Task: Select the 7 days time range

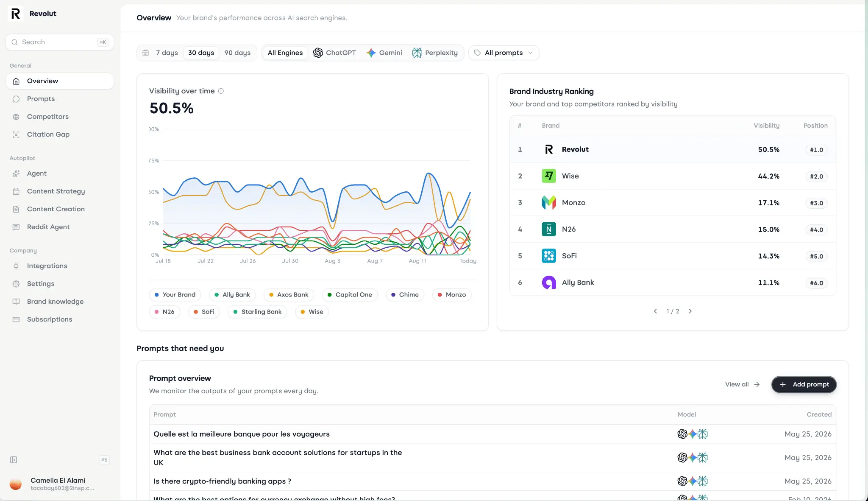Action: pyautogui.click(x=167, y=53)
